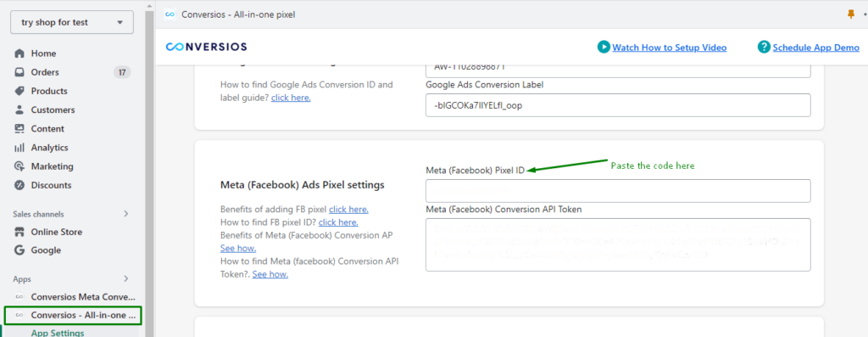The height and width of the screenshot is (337, 868).
Task: Open Google Ads label guide 'click here' link
Action: 291,98
